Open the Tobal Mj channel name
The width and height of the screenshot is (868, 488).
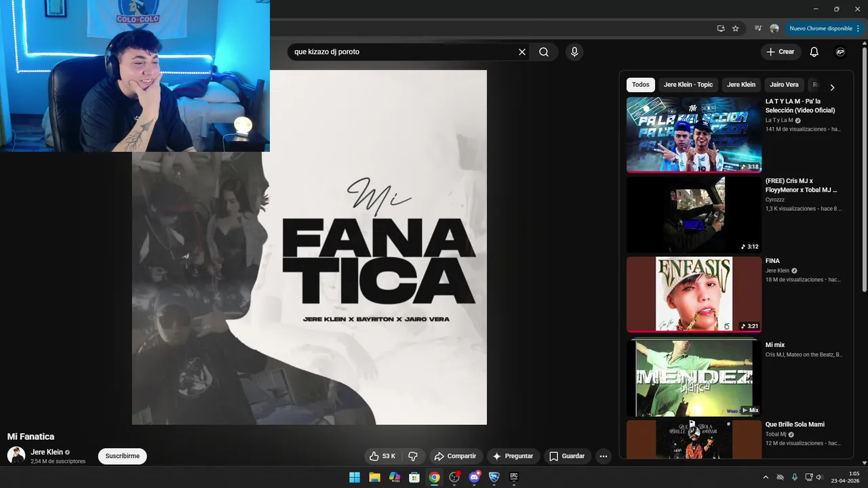(x=776, y=434)
